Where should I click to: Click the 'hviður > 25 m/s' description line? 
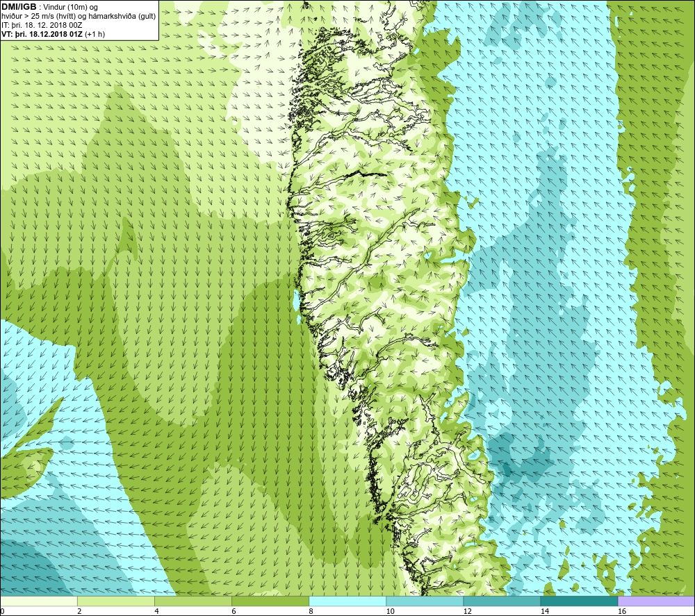pos(79,17)
